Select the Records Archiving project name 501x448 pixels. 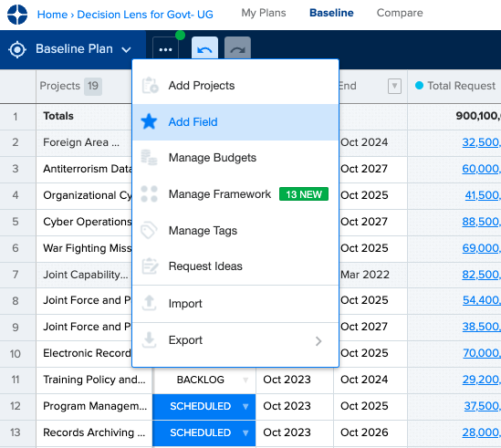[x=94, y=432]
